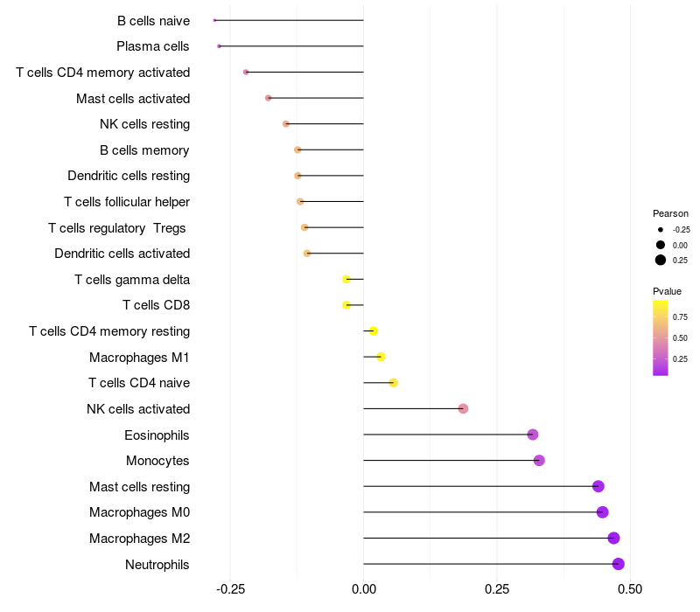The width and height of the screenshot is (700, 612).
Task: Select the Macrophages M2 purple dot
Action: pyautogui.click(x=613, y=538)
